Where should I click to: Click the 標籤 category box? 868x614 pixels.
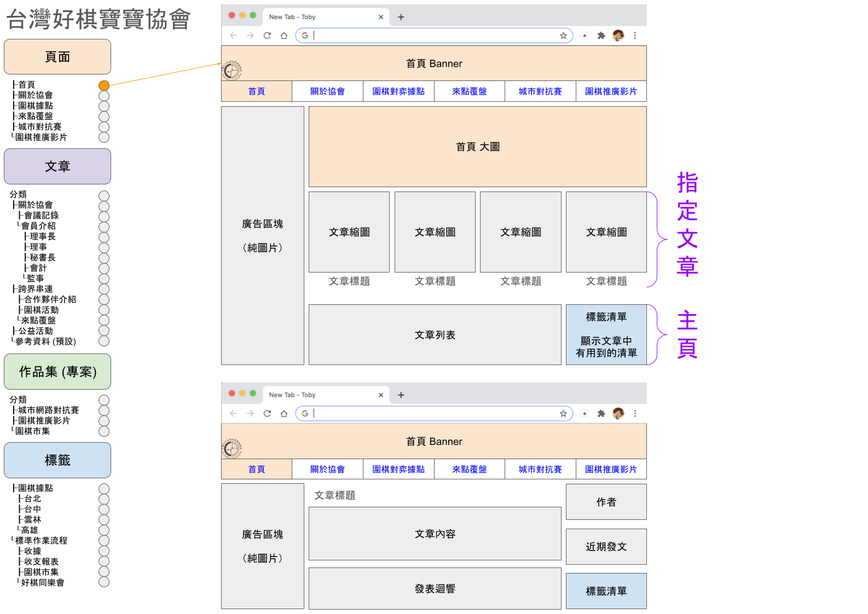57,460
